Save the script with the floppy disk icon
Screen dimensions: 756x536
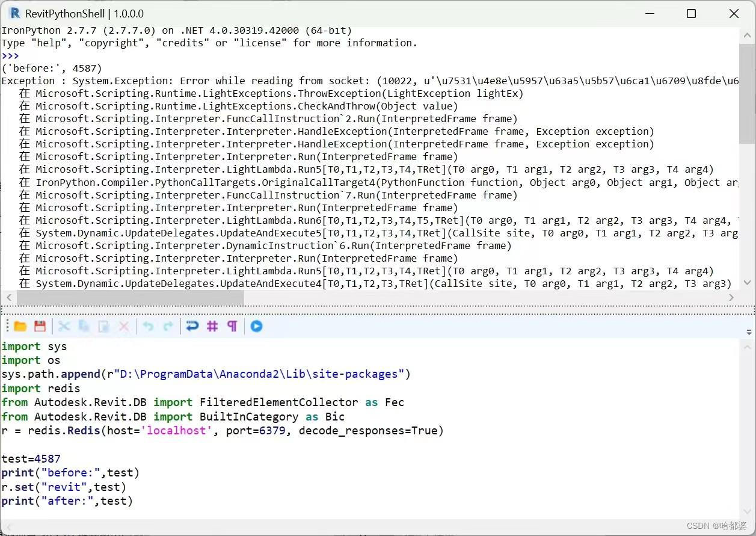pos(40,325)
